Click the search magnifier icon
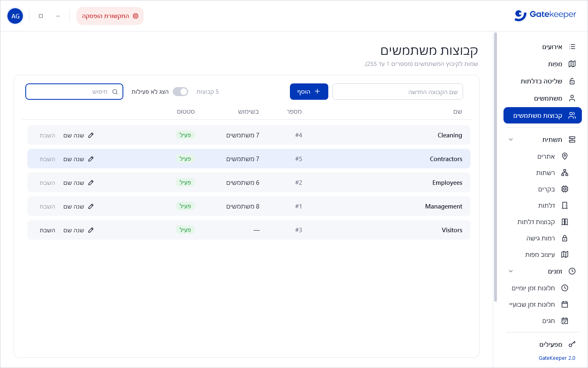 (x=115, y=92)
